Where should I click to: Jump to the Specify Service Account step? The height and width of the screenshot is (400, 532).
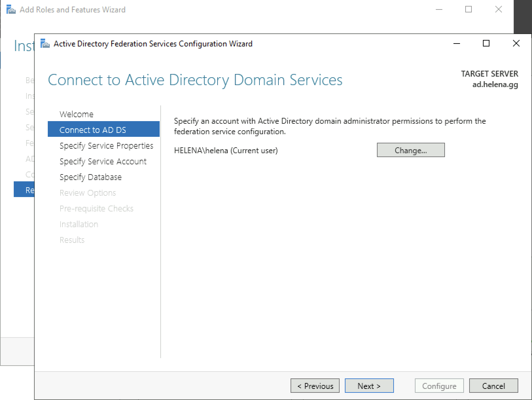103,161
